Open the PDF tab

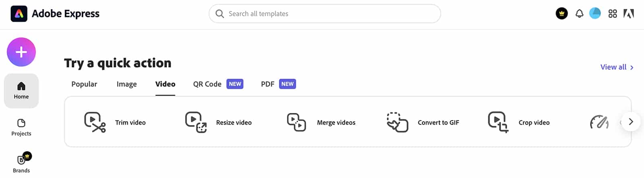coord(268,84)
